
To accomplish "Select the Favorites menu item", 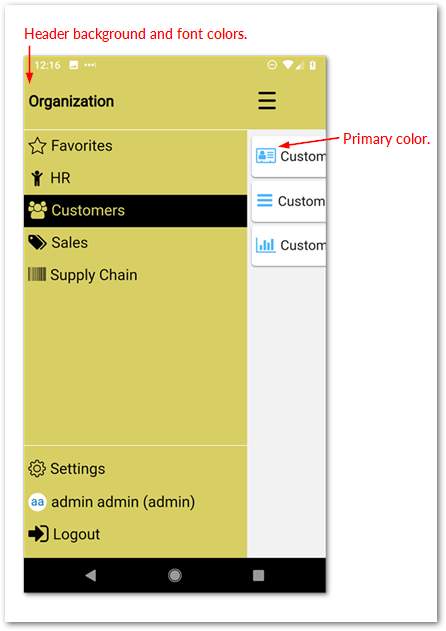I will pos(136,146).
